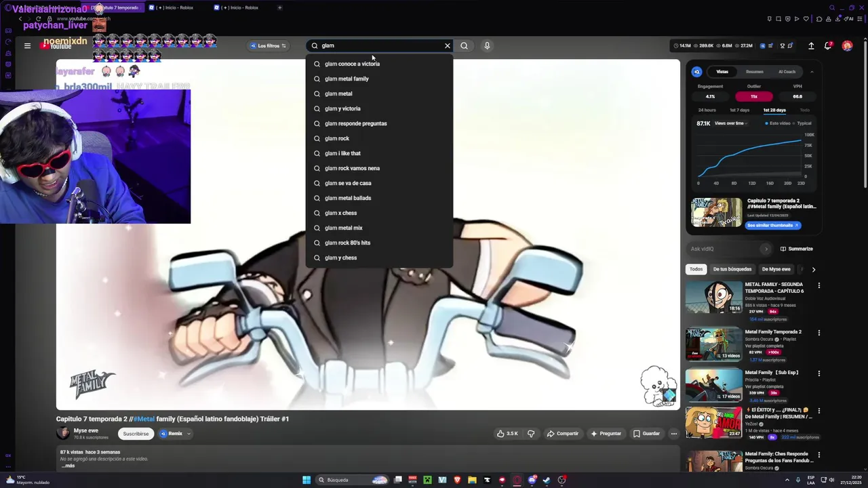Select suggestion 'glam i like that'
868x488 pixels.
click(x=379, y=153)
